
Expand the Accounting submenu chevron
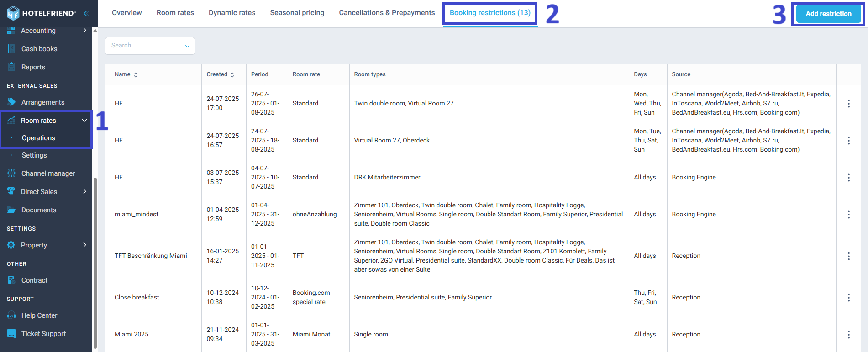click(x=84, y=31)
